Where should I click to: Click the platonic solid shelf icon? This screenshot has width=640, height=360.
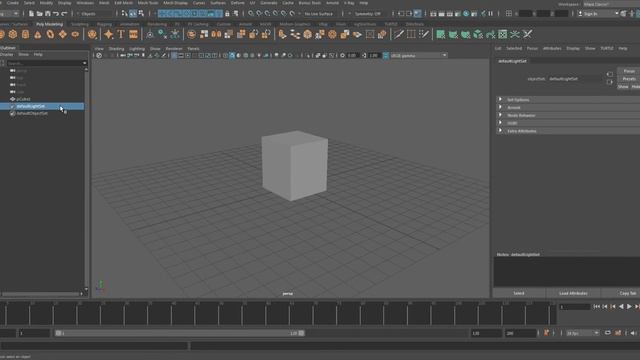click(92, 34)
